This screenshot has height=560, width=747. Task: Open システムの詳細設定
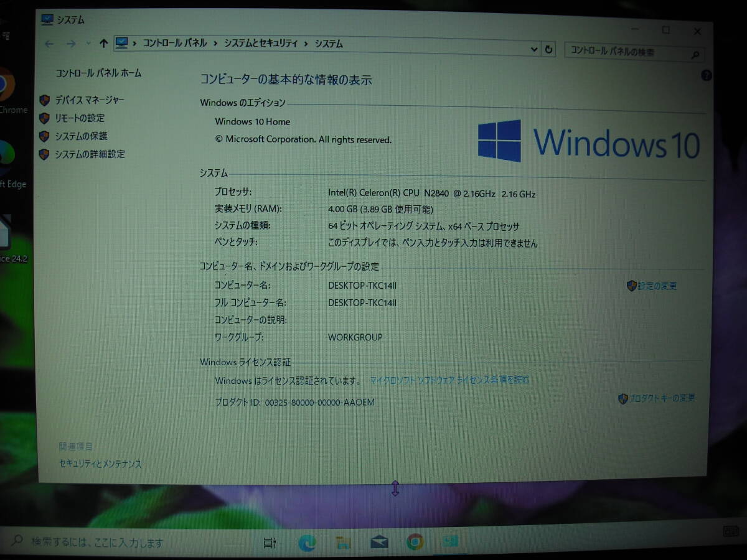90,154
